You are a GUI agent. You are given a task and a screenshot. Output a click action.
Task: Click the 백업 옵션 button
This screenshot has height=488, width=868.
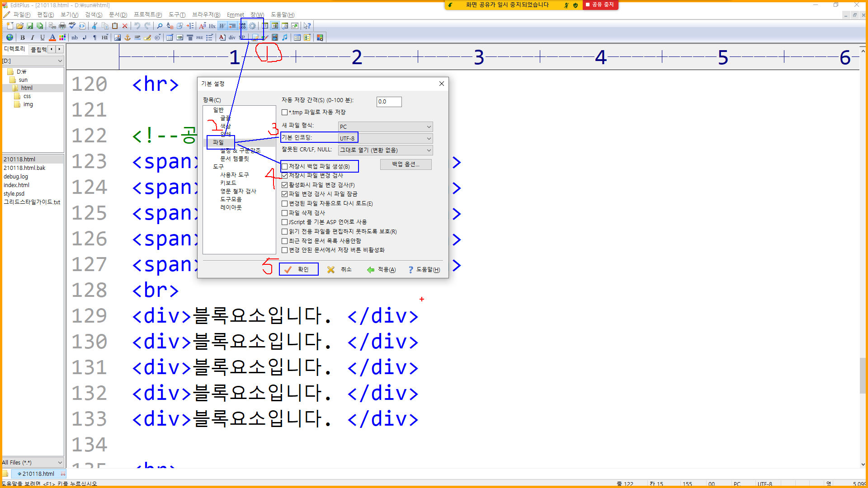tap(406, 164)
